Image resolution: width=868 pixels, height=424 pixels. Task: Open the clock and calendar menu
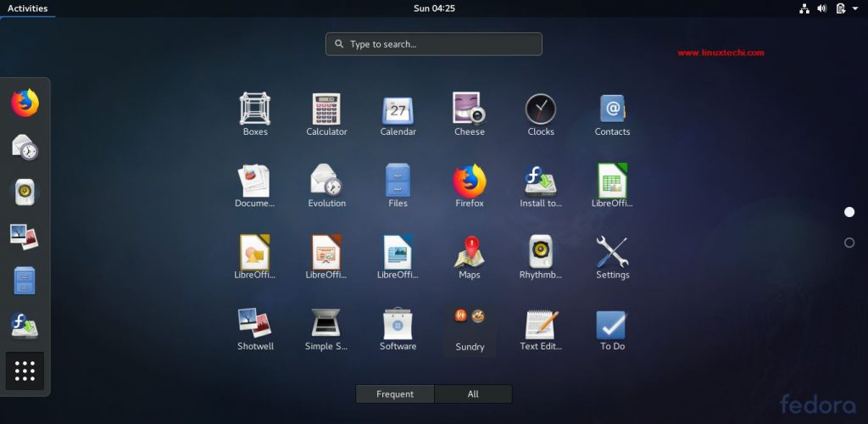click(x=435, y=8)
